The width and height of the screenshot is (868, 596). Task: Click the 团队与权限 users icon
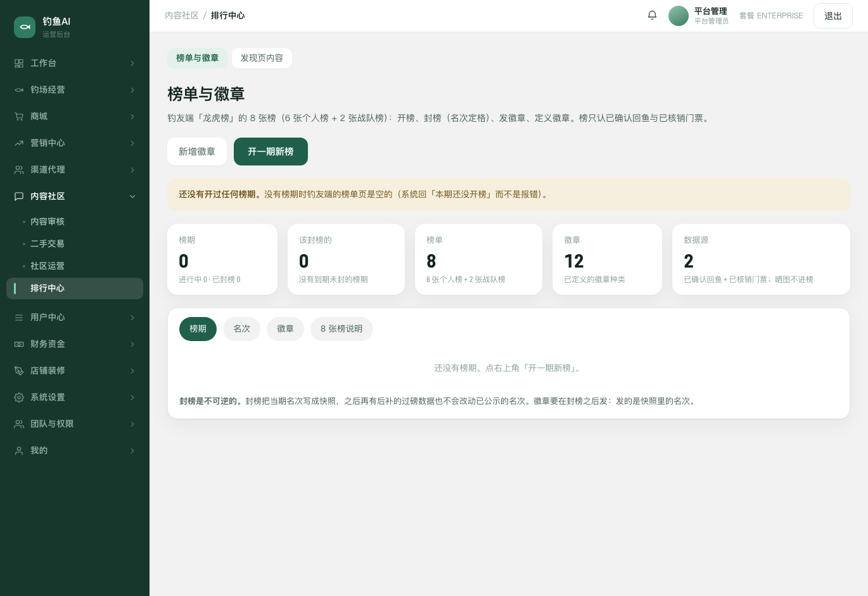pos(19,424)
